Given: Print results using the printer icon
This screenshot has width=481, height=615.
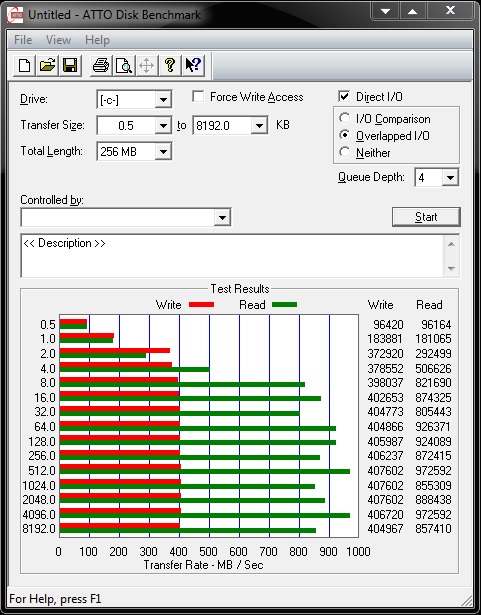Looking at the screenshot, I should [101, 65].
